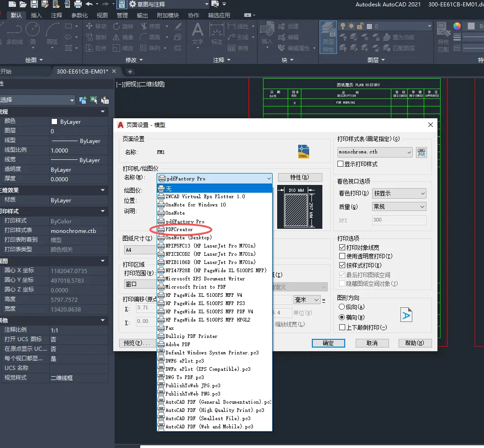Toggle 使用透明度打印 checkbox
484x448 pixels.
[342, 256]
